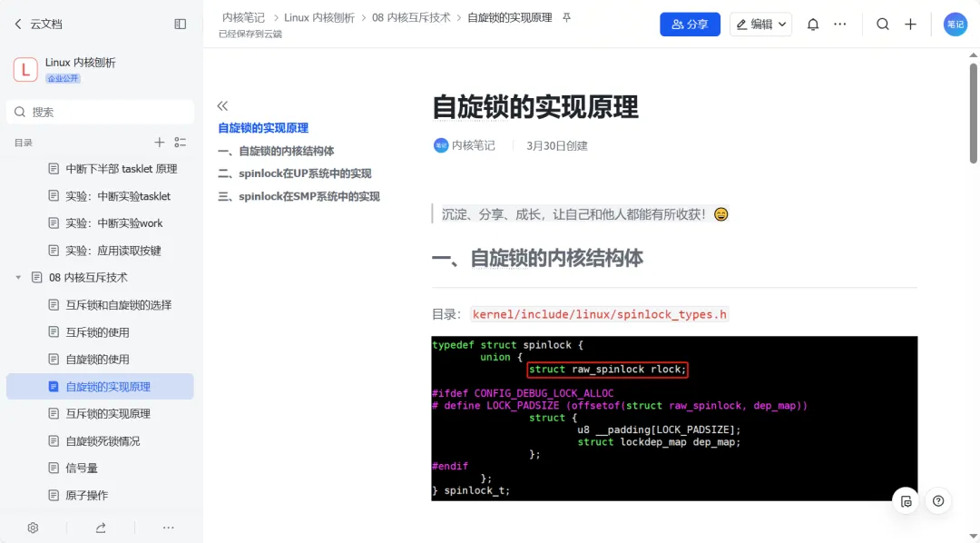Click the 3月30日创建 creation date
The width and height of the screenshot is (980, 543).
pos(557,146)
